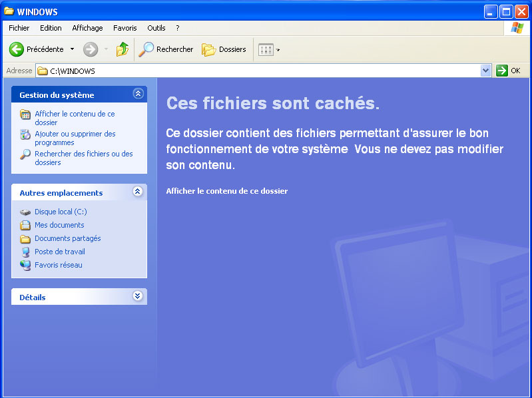The width and height of the screenshot is (532, 398).
Task: Open Documents partagés
Action: 67,238
